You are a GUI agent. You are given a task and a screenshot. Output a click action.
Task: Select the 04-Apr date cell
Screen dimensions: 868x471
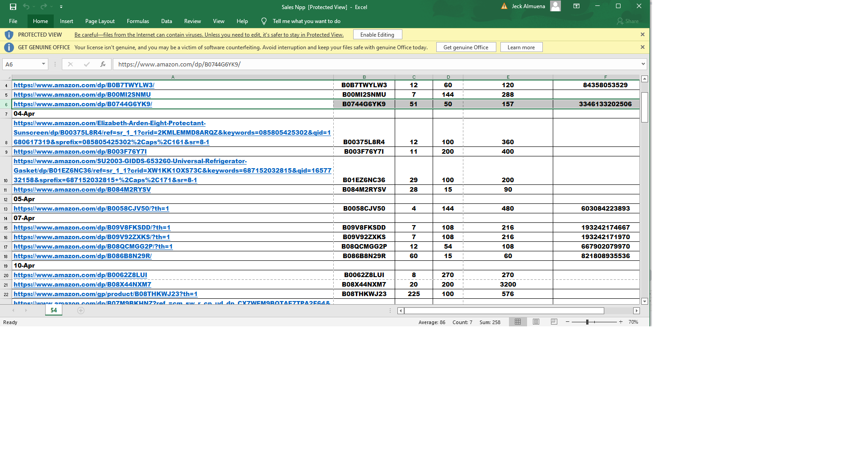coord(173,113)
